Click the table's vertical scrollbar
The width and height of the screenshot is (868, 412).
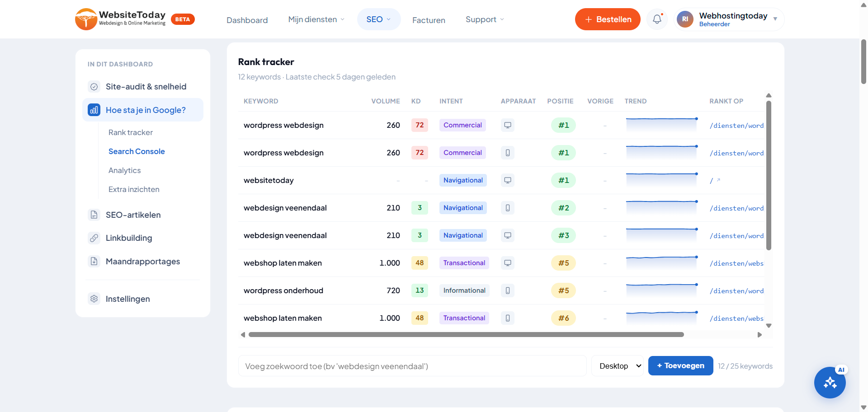(769, 175)
